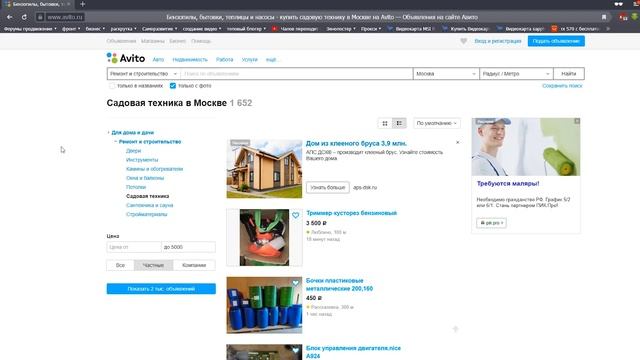Select the Двери category
640x360 pixels.
pos(133,151)
